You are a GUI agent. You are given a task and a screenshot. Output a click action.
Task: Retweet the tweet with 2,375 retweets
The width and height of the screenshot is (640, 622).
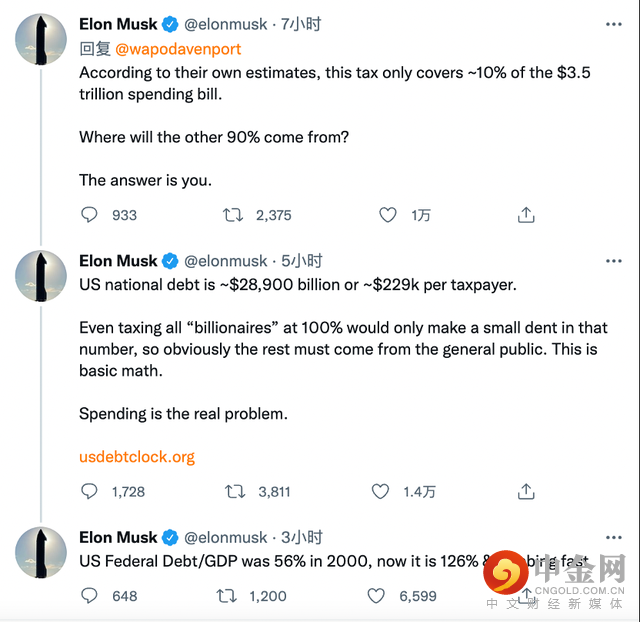click(x=232, y=215)
